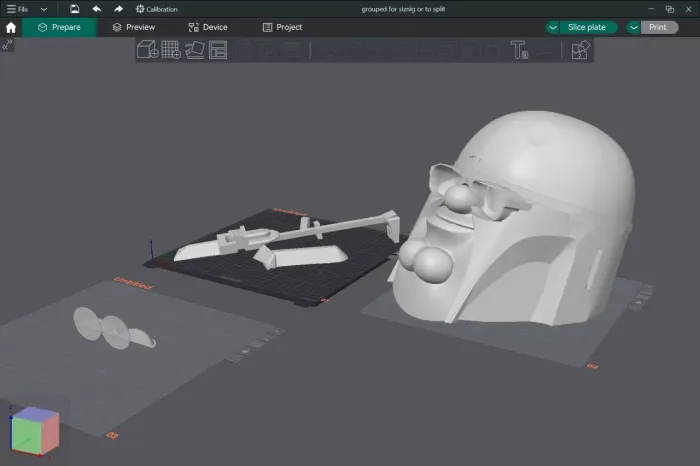Expand the Slice plate options arrow
Image resolution: width=700 pixels, height=466 pixels.
(553, 27)
